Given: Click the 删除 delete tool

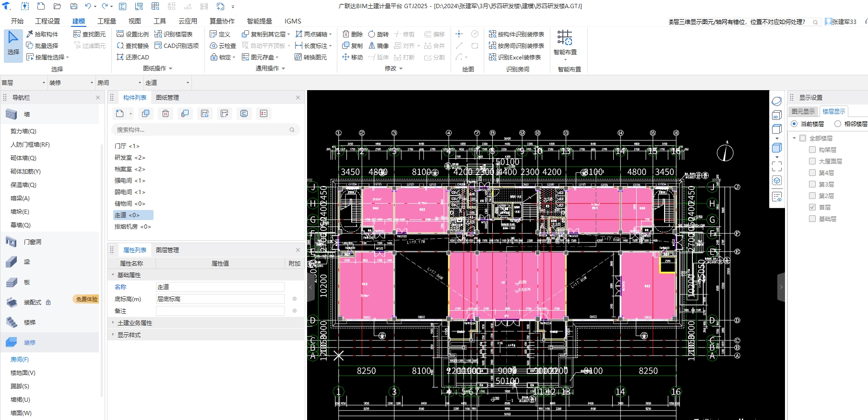Looking at the screenshot, I should click(353, 34).
